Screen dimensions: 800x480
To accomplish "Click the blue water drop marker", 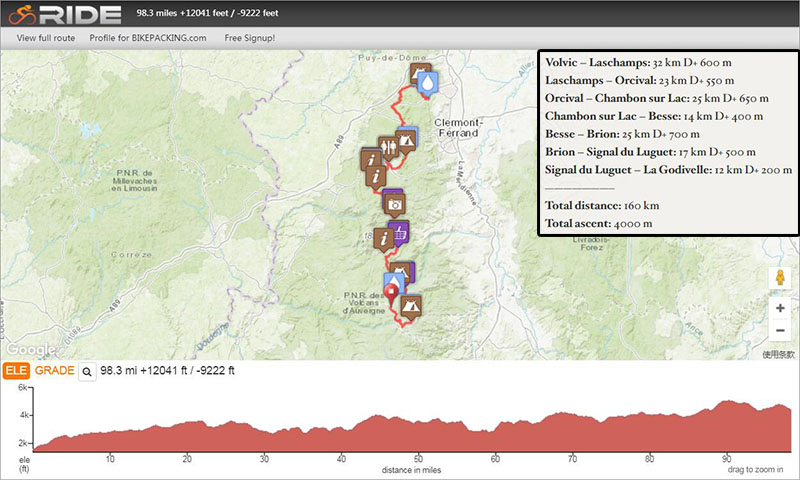I will coord(427,84).
